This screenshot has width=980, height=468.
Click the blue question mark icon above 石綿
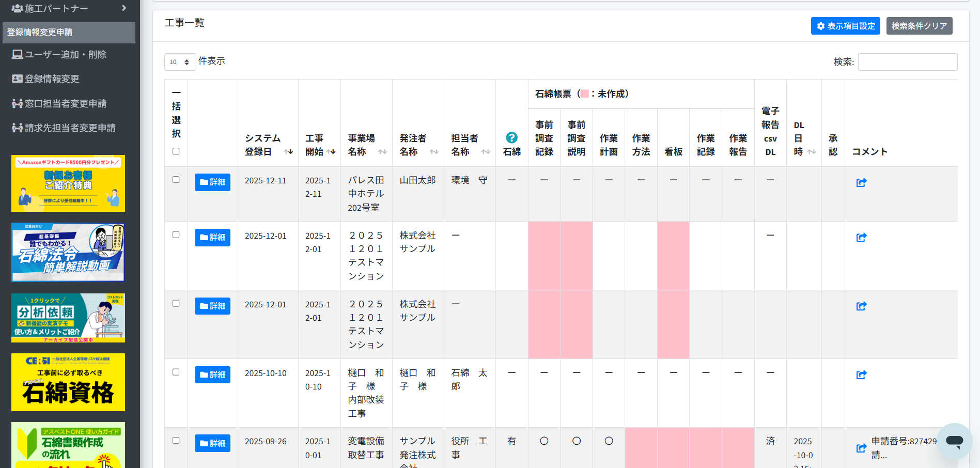pyautogui.click(x=511, y=137)
